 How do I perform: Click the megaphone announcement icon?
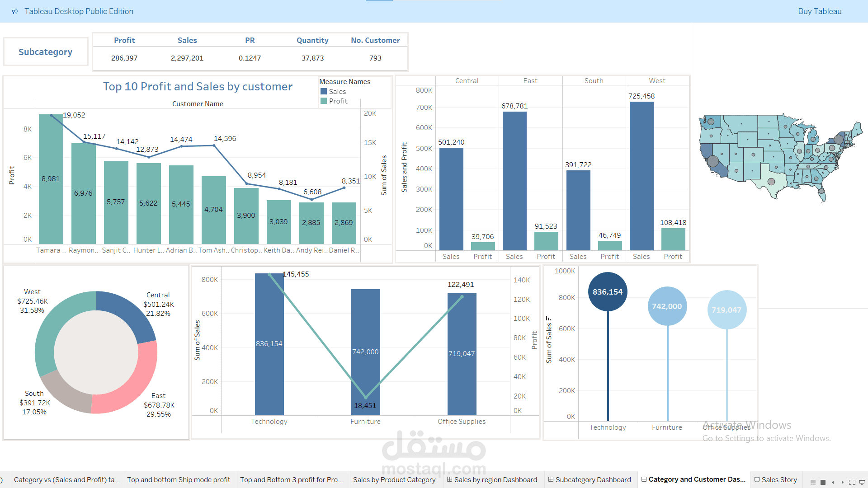tap(15, 11)
